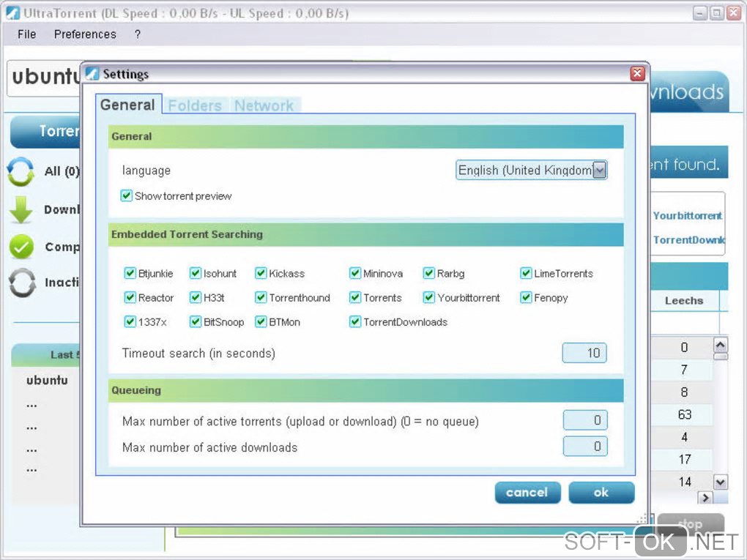The image size is (747, 560).
Task: Open the language dropdown
Action: tap(531, 170)
